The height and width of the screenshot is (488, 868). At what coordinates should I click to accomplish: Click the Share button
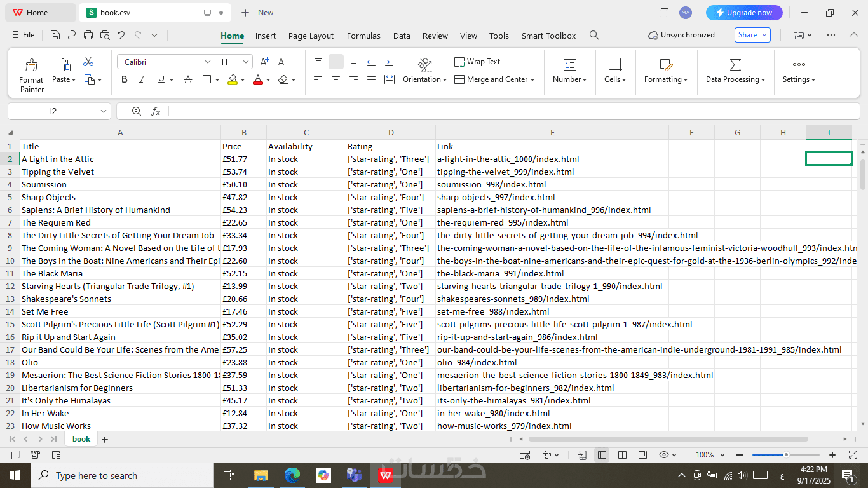tap(752, 35)
